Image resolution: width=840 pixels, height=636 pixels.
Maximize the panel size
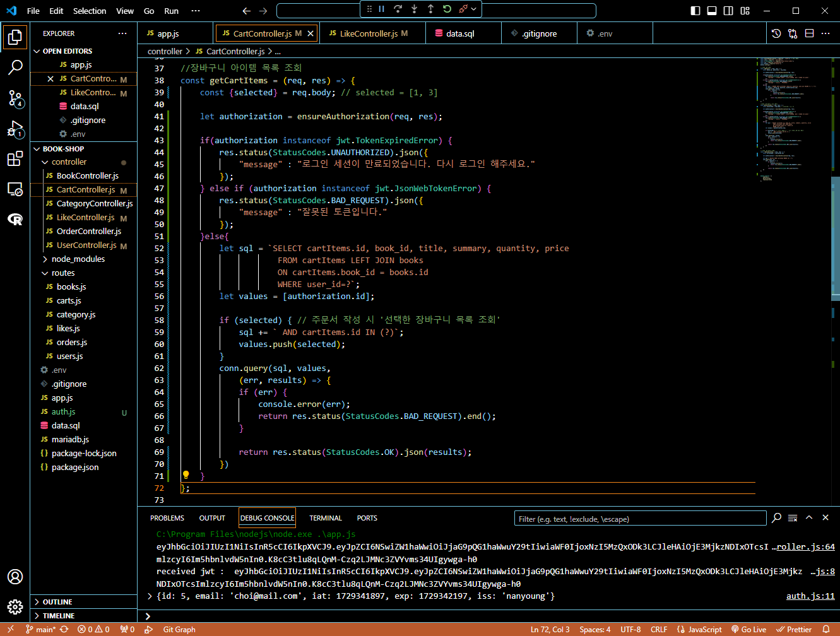click(x=809, y=518)
